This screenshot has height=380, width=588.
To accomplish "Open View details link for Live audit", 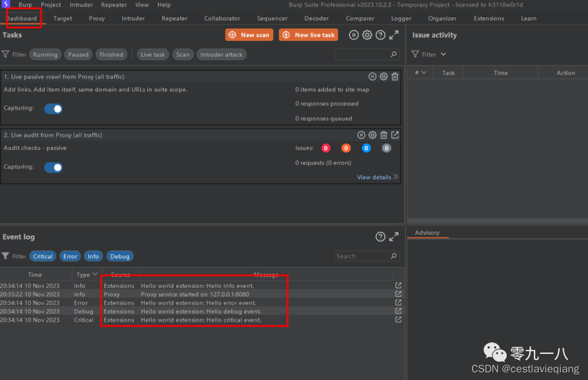I will pos(377,177).
